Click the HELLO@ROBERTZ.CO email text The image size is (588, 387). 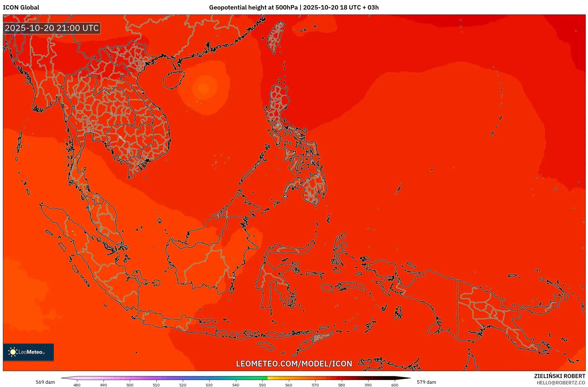[561, 383]
